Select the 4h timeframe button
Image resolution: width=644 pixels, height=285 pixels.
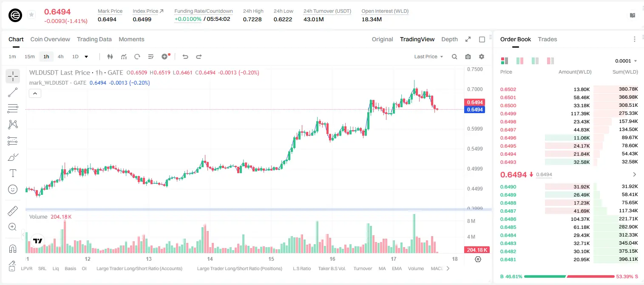pyautogui.click(x=60, y=57)
